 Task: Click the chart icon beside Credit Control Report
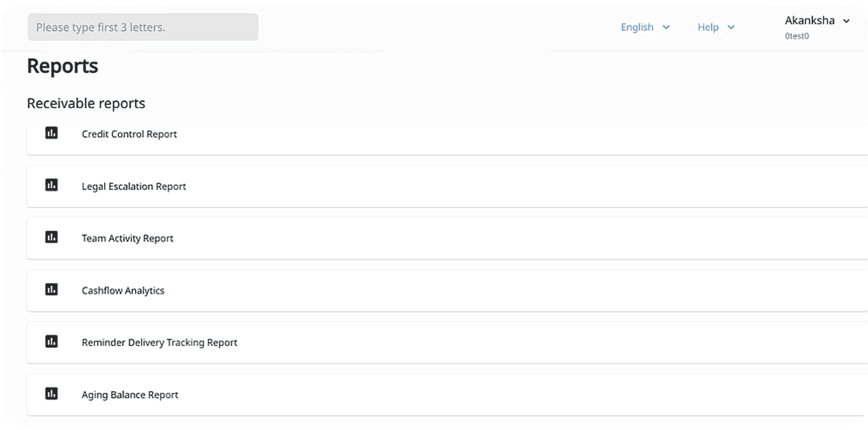coord(52,133)
